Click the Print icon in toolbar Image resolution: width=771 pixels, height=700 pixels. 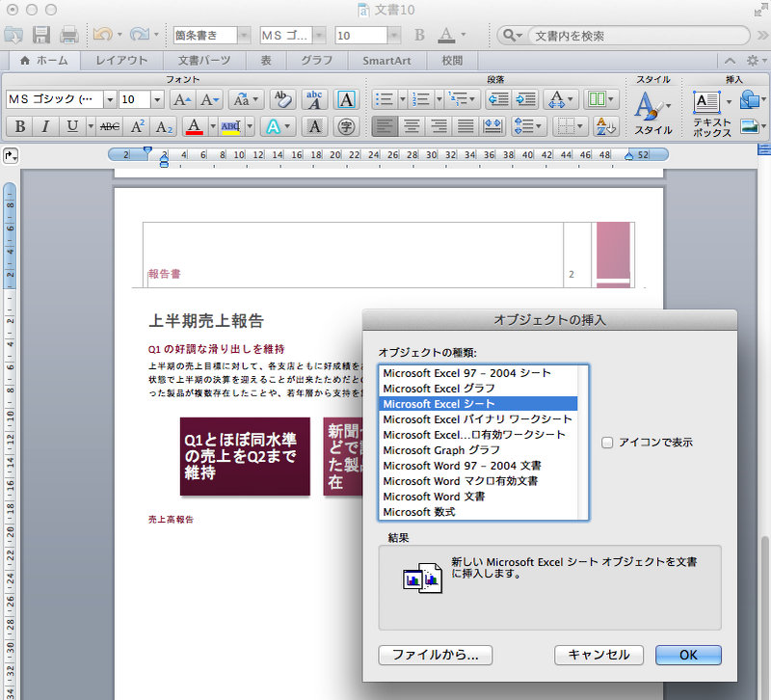tap(69, 35)
